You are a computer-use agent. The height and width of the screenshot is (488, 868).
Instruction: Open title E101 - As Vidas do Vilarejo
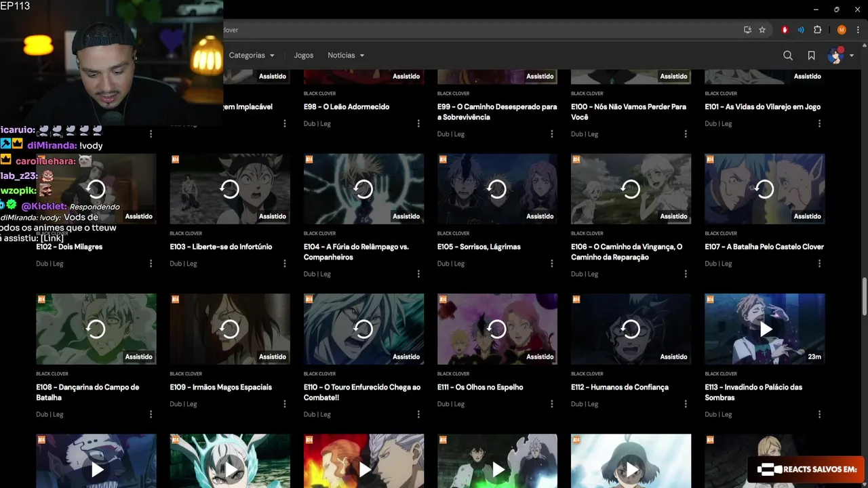coord(762,107)
